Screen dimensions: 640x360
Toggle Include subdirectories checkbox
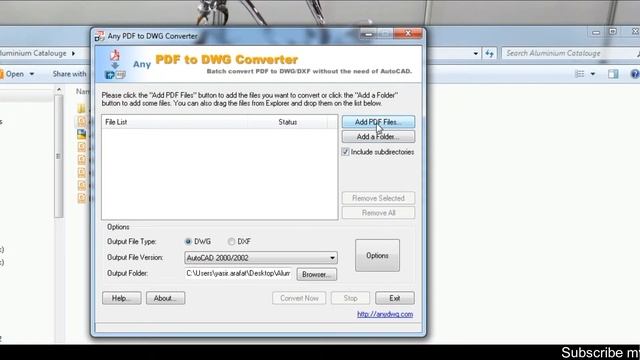pyautogui.click(x=345, y=152)
